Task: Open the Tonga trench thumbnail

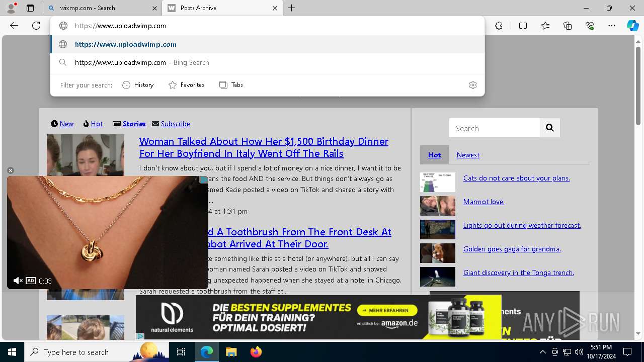Action: coord(438,277)
